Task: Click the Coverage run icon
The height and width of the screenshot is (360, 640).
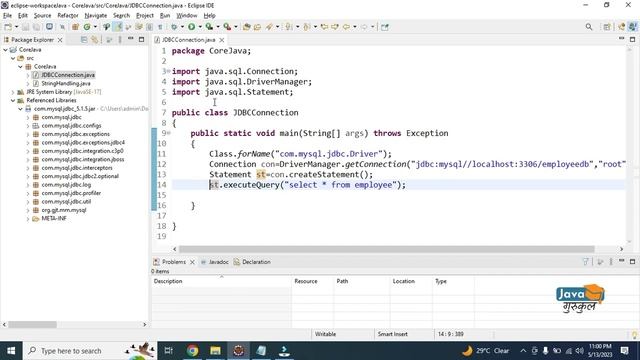Action: pyautogui.click(x=209, y=27)
